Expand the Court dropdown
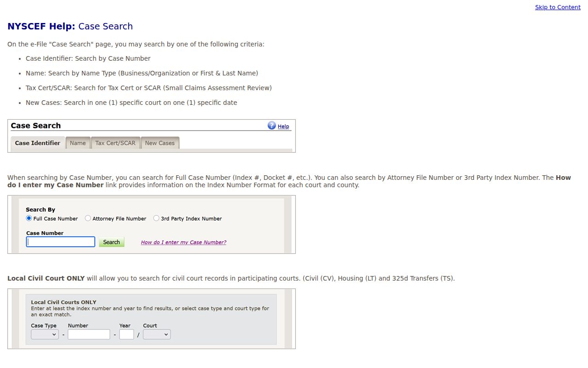The height and width of the screenshot is (368, 588). 157,334
